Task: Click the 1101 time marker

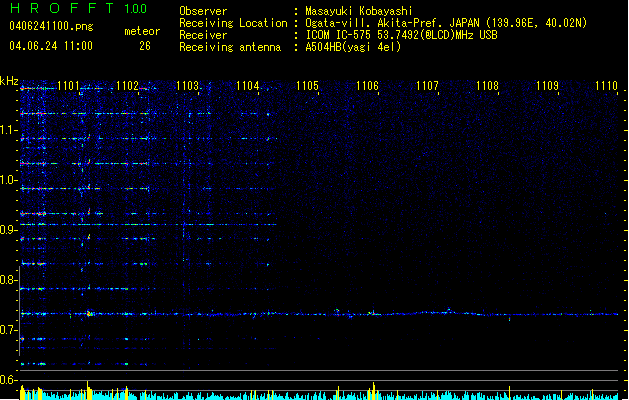Action: (x=68, y=85)
